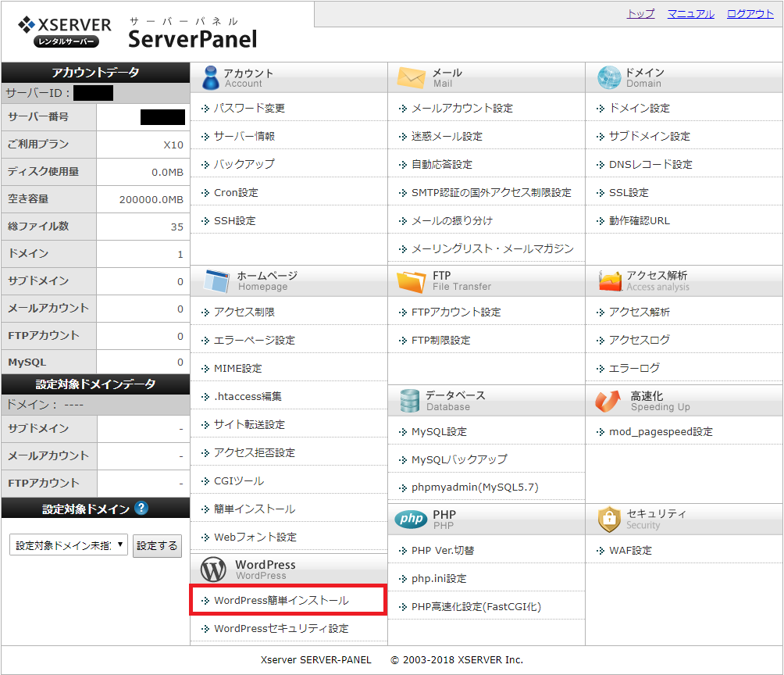Click the セキュリティ padlock icon

pos(609,519)
